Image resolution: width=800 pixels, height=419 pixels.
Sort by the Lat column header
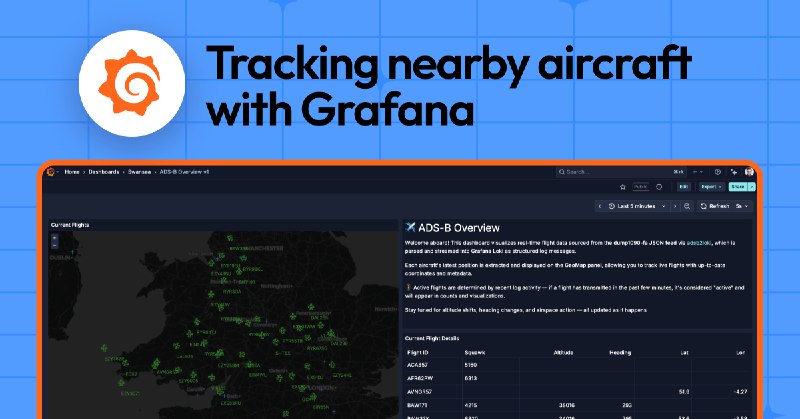(684, 353)
